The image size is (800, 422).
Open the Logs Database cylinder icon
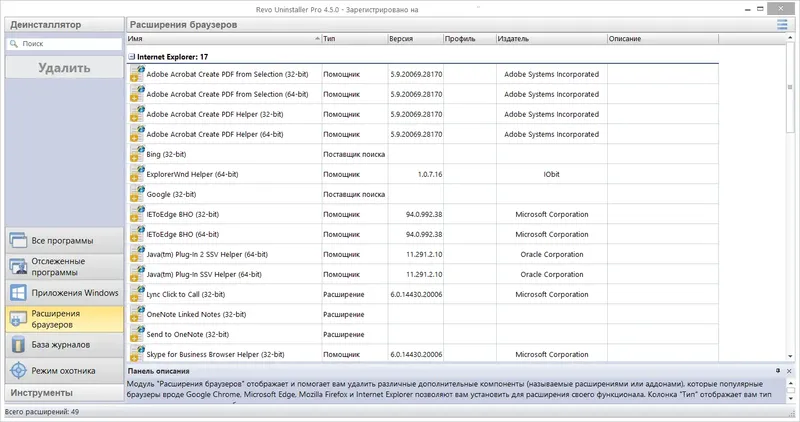pos(18,345)
